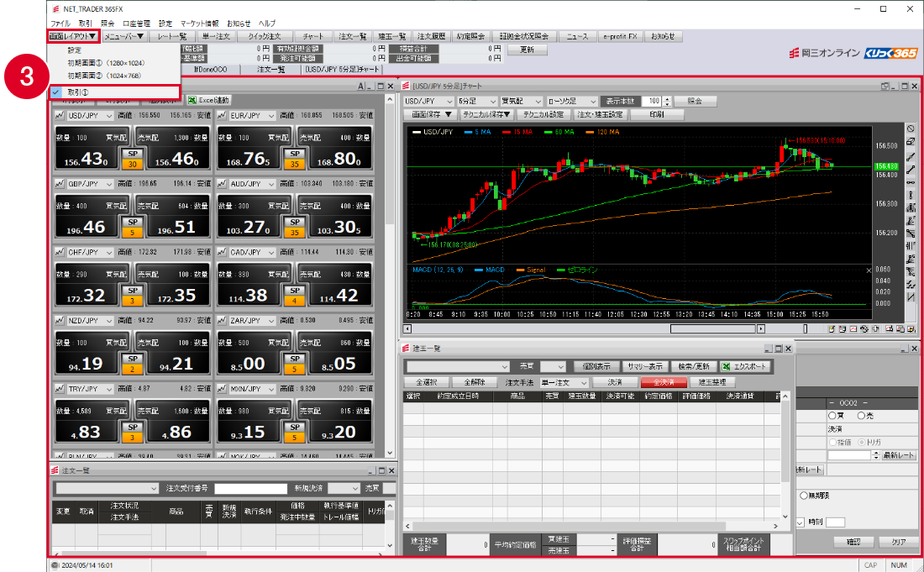Viewport: 924px width, 572px height.
Task: Select the トリガ radio button
Action: pyautogui.click(x=862, y=443)
